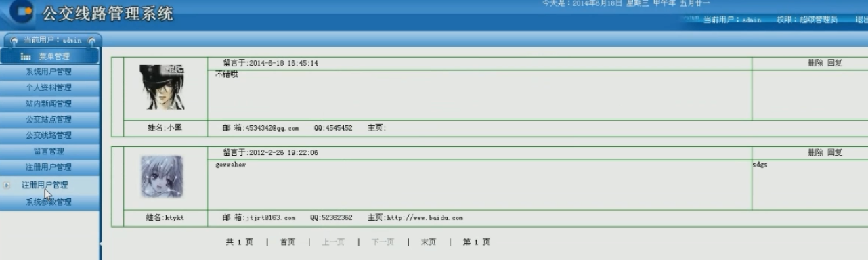This screenshot has height=260, width=868.
Task: Select 留言管理 in the sidebar
Action: 49,151
